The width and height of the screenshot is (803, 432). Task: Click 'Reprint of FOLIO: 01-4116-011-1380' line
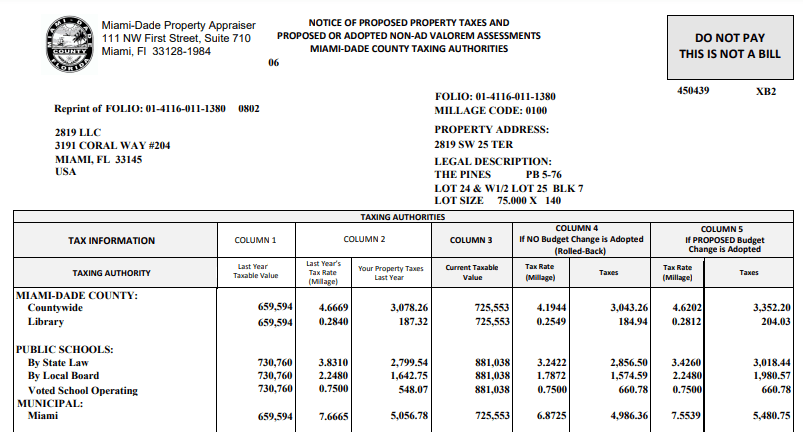point(140,109)
